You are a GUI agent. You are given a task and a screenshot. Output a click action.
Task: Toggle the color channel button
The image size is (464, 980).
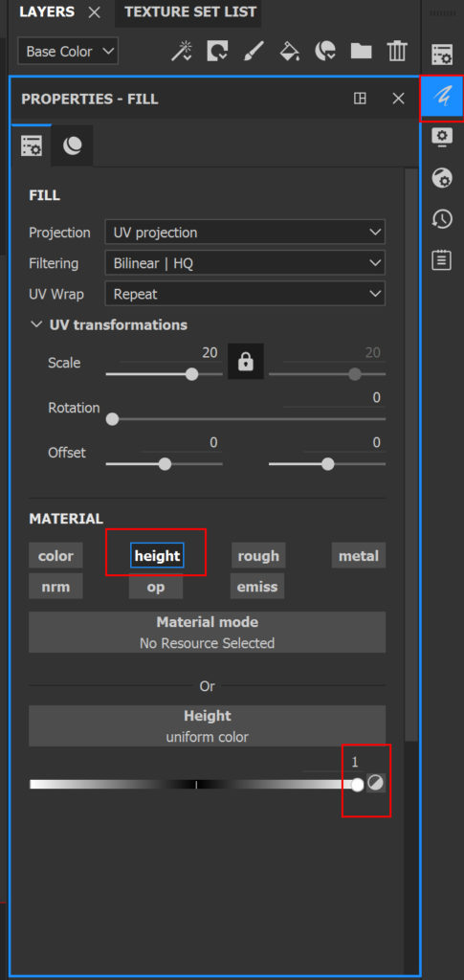click(55, 556)
